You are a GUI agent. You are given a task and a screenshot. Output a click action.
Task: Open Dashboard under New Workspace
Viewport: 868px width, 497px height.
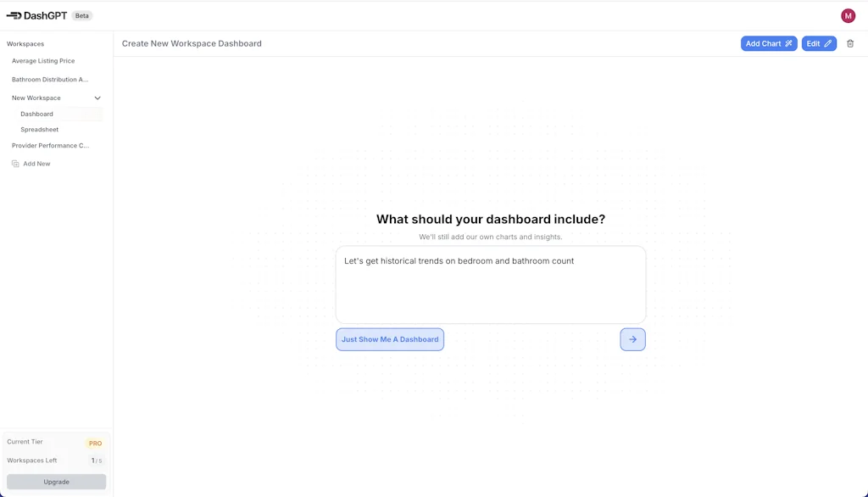36,114
